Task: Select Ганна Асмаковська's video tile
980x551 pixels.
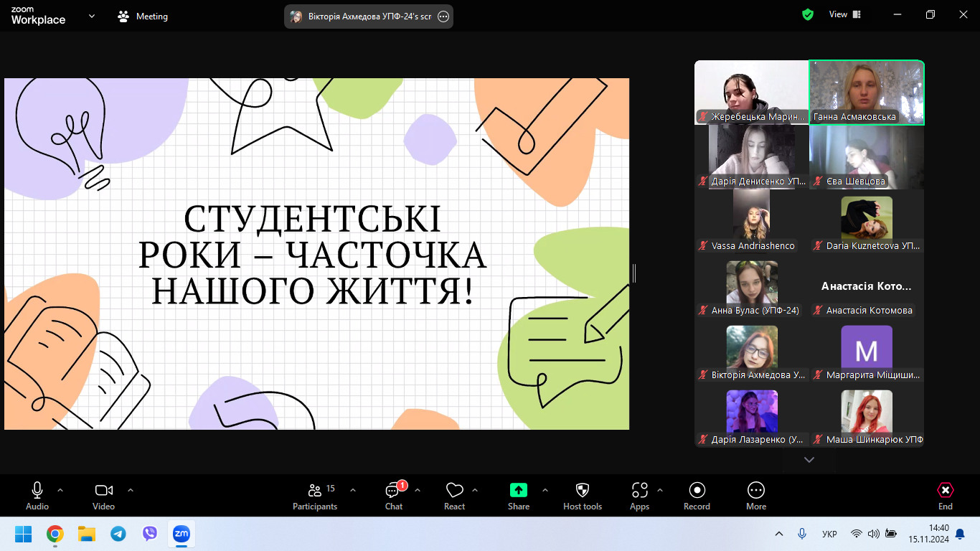Action: pos(867,93)
